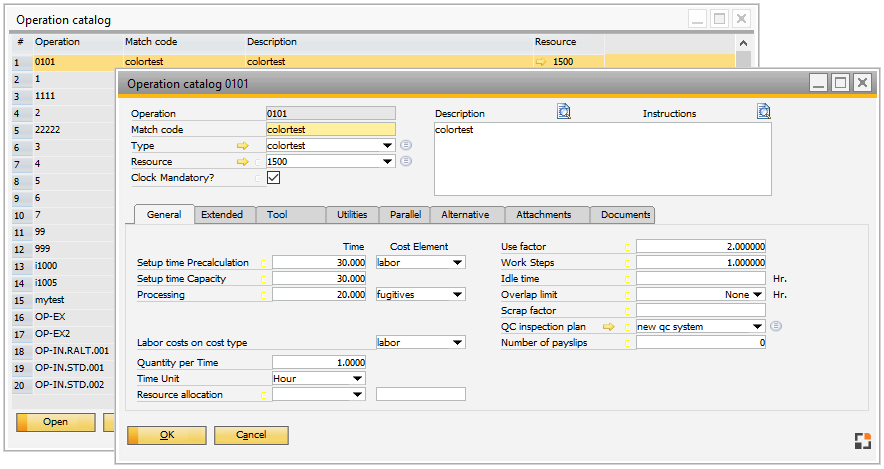The height and width of the screenshot is (469, 884).
Task: Open the Attachments tab
Action: [x=545, y=215]
